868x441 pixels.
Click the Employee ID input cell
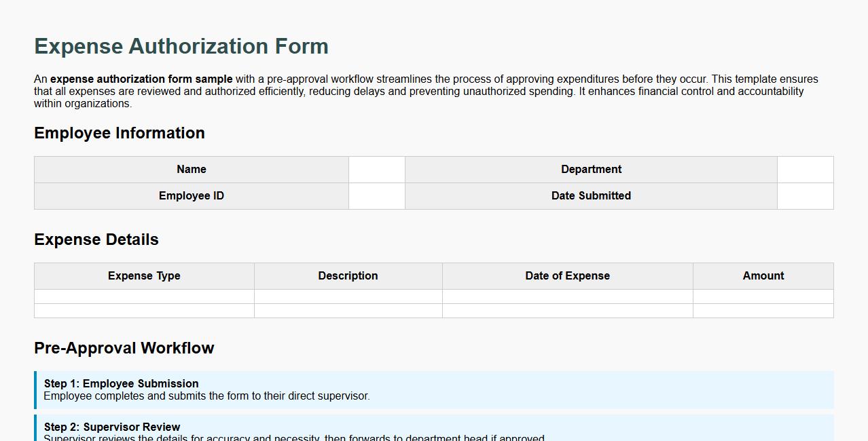pyautogui.click(x=376, y=195)
